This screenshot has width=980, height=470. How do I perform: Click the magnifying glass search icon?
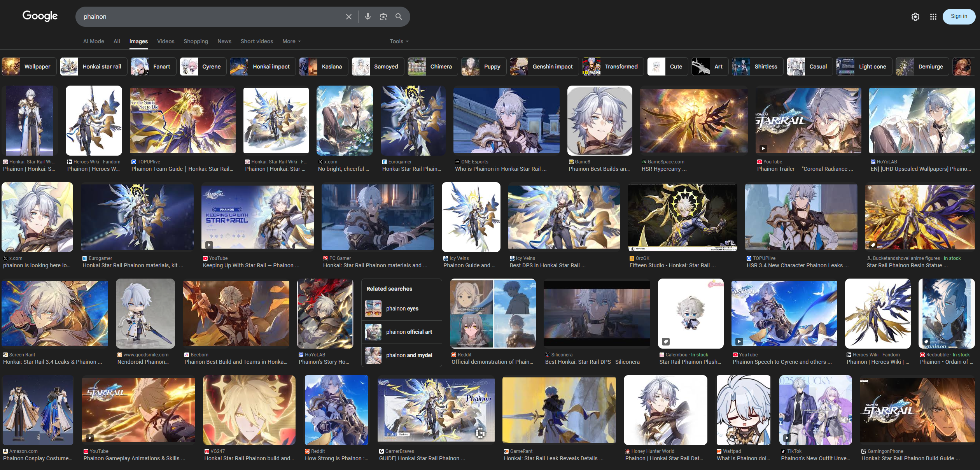click(399, 17)
